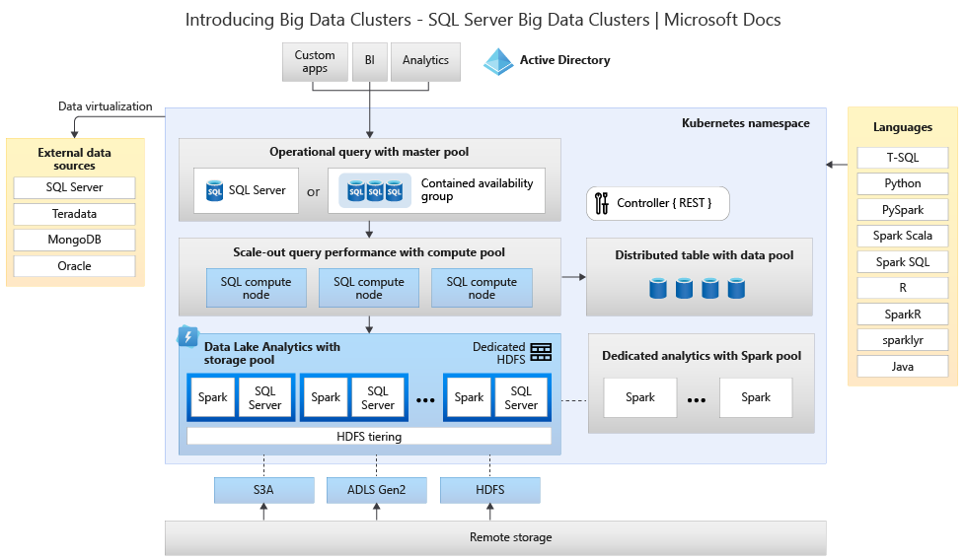Image resolution: width=966 pixels, height=560 pixels.
Task: Click 'Distributed table with data pool' heading
Action: [x=705, y=255]
